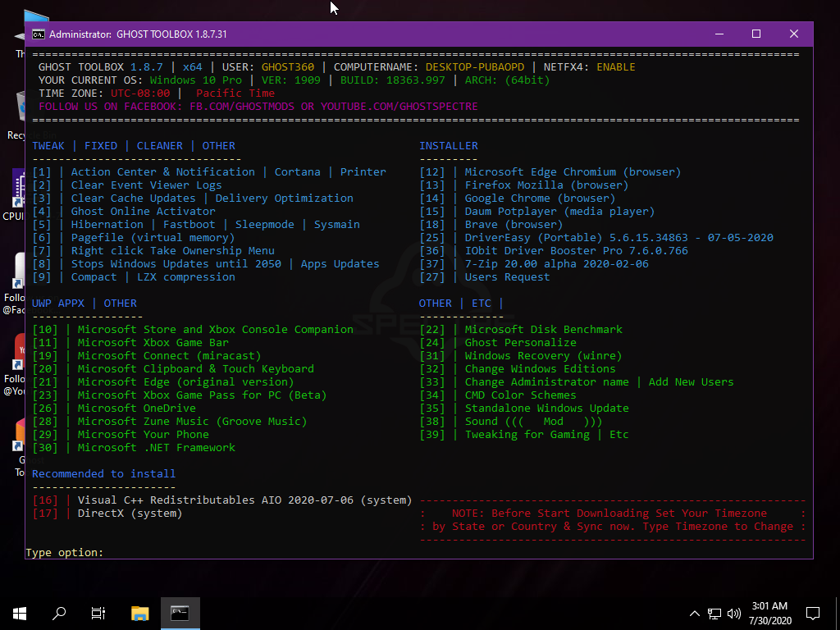Open the Windows Start menu
This screenshot has height=630, width=840.
pyautogui.click(x=20, y=613)
